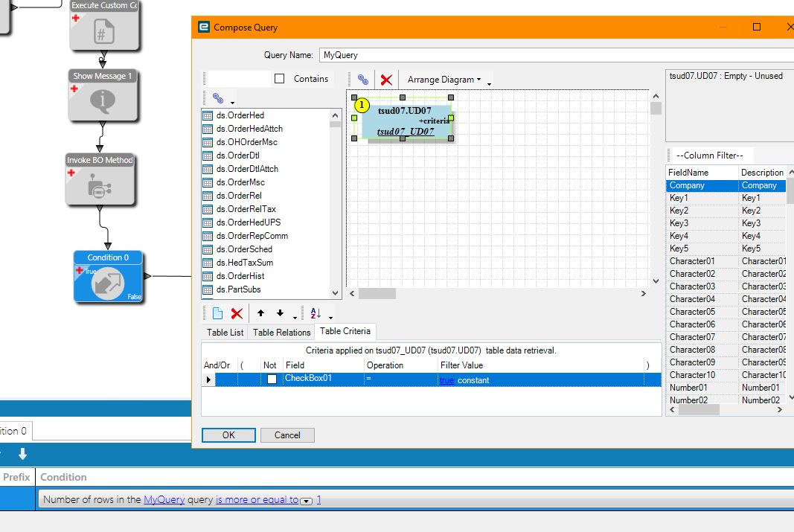
Task: Open the 'is more or equal to' dropdown arrow
Action: tap(306, 501)
